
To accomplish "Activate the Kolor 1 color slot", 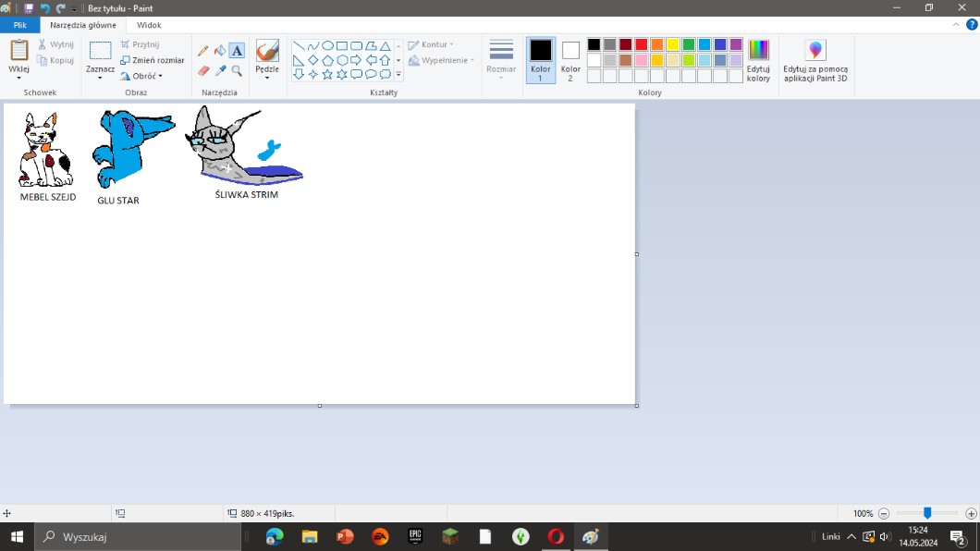I will click(541, 60).
